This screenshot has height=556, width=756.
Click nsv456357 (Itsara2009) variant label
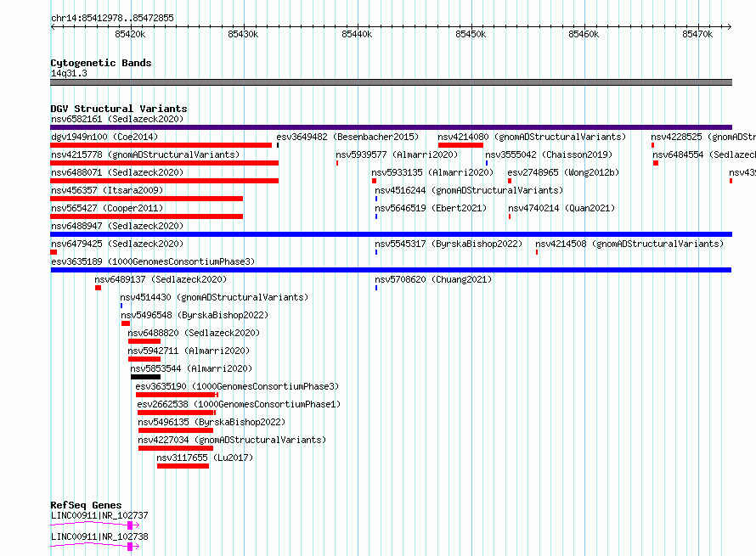pyautogui.click(x=107, y=190)
